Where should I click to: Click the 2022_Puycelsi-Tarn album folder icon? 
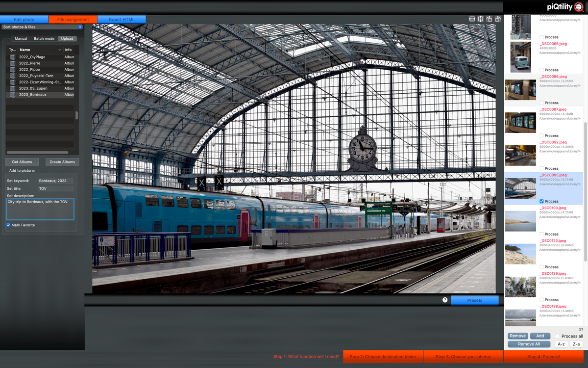click(12, 76)
